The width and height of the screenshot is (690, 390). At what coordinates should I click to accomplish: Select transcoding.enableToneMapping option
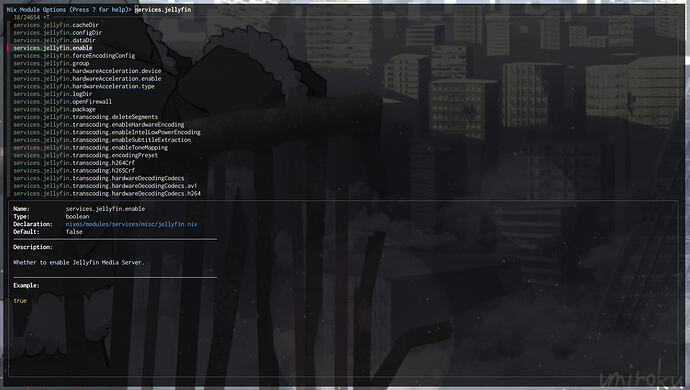(91, 148)
